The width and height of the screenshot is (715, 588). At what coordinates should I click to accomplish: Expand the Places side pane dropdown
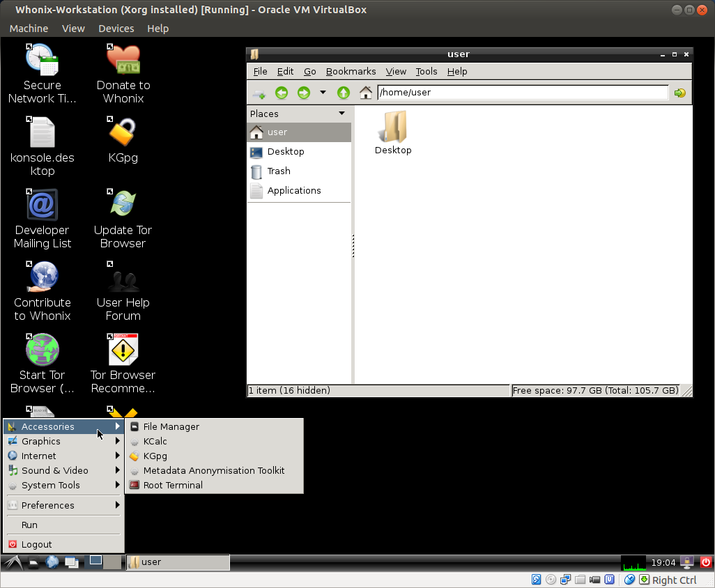pos(341,114)
